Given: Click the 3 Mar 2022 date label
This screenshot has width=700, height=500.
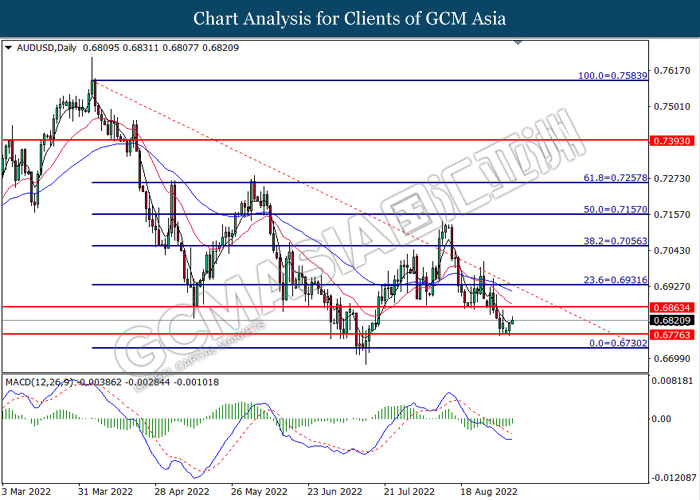Looking at the screenshot, I should tap(26, 492).
